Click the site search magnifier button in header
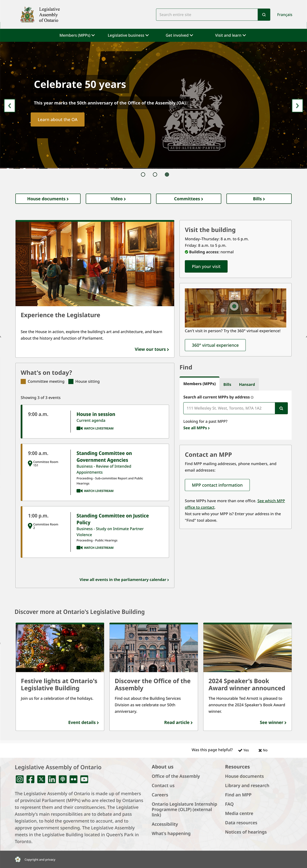The width and height of the screenshot is (307, 868). click(x=264, y=15)
